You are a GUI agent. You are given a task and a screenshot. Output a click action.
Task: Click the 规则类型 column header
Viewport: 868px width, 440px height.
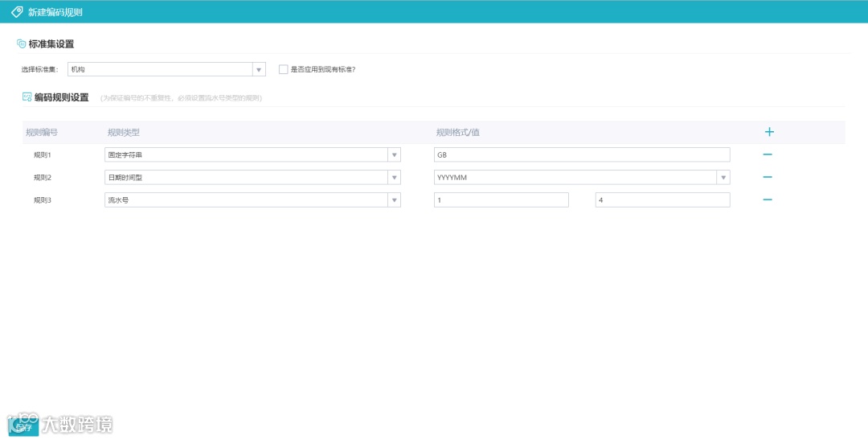point(124,133)
